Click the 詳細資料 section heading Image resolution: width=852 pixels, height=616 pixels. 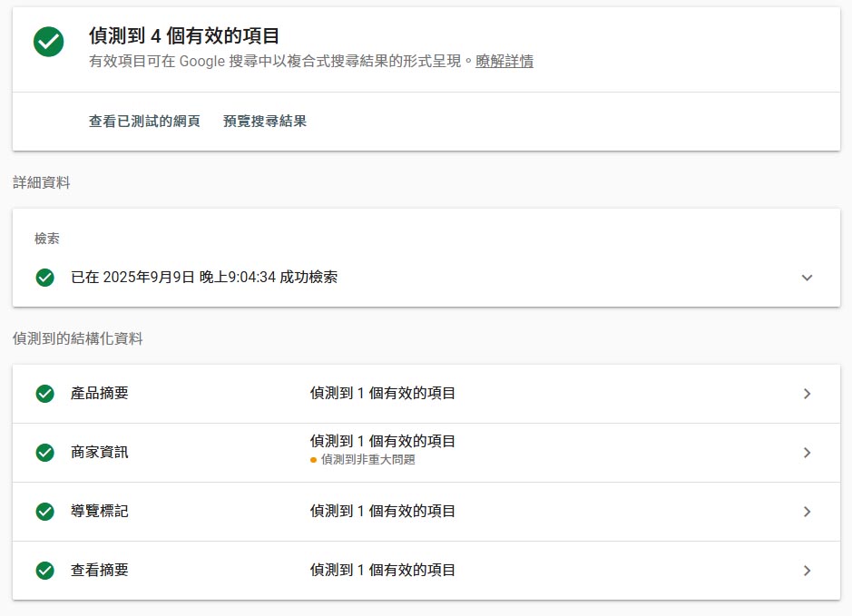[42, 182]
